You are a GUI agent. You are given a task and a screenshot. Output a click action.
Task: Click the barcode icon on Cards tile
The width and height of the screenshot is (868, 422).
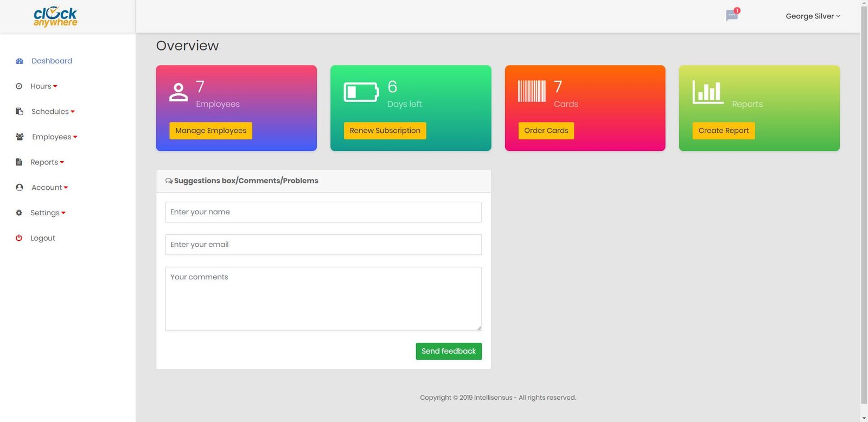tap(532, 91)
